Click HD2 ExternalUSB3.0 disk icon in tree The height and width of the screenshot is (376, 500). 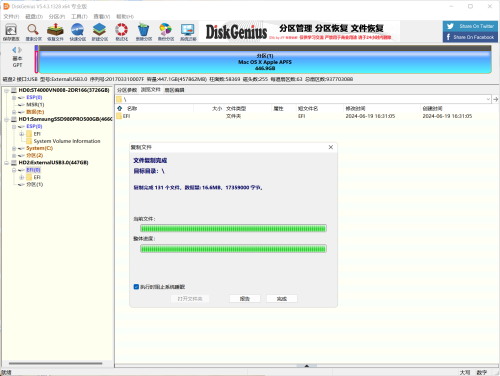pos(14,163)
